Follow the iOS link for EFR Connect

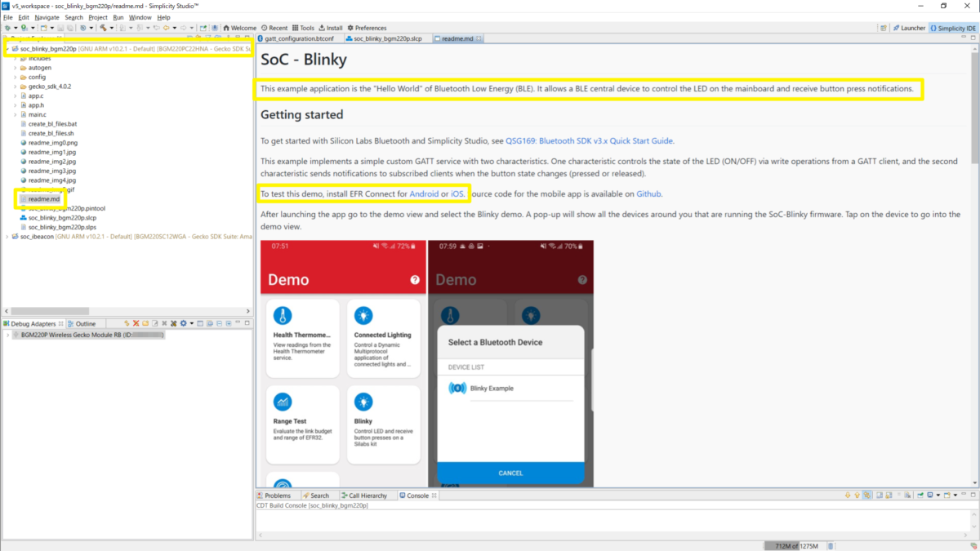click(457, 194)
